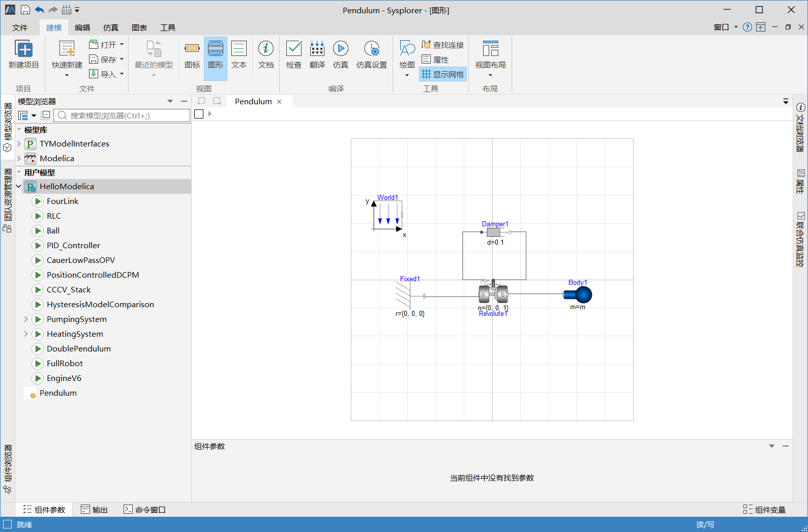Viewport: 808px width, 532px height.
Task: Open Co-simulation Monitor (联合仿真监控) side tab
Action: click(800, 239)
